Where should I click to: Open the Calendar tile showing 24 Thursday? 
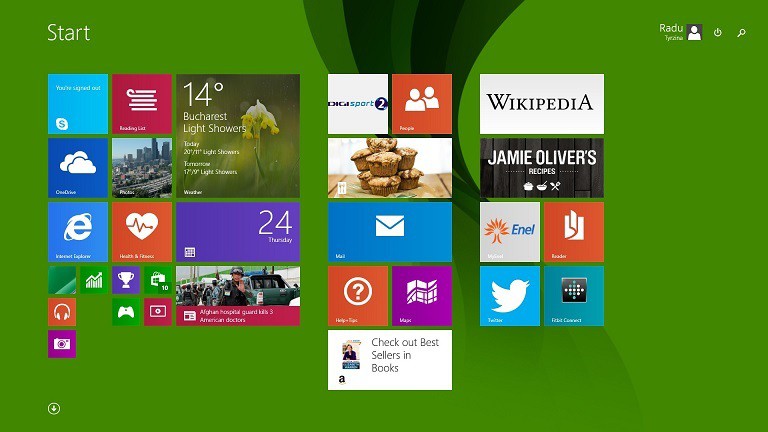click(238, 232)
